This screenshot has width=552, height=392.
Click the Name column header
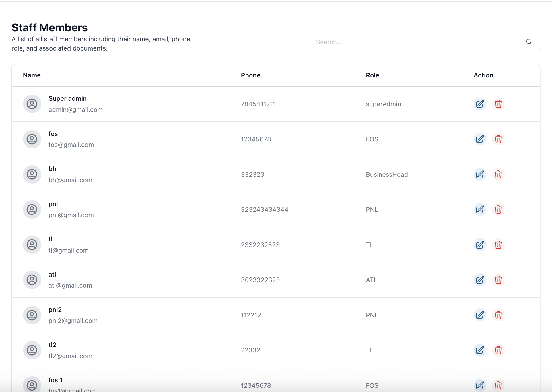tap(32, 75)
